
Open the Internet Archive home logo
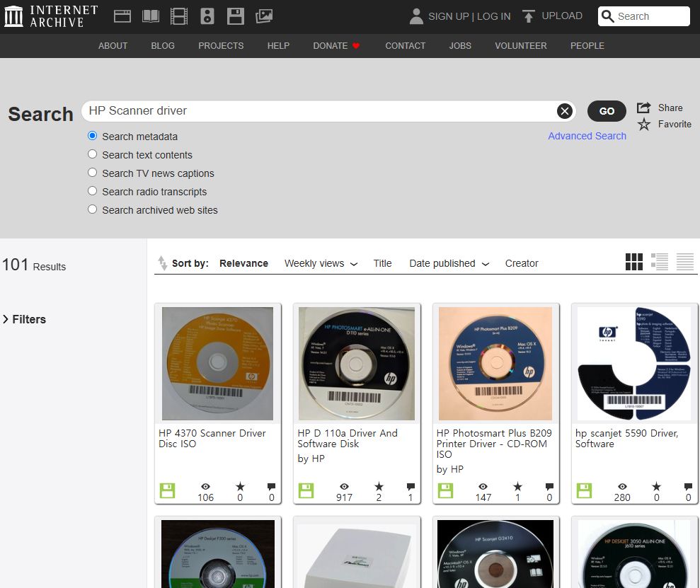pos(50,16)
